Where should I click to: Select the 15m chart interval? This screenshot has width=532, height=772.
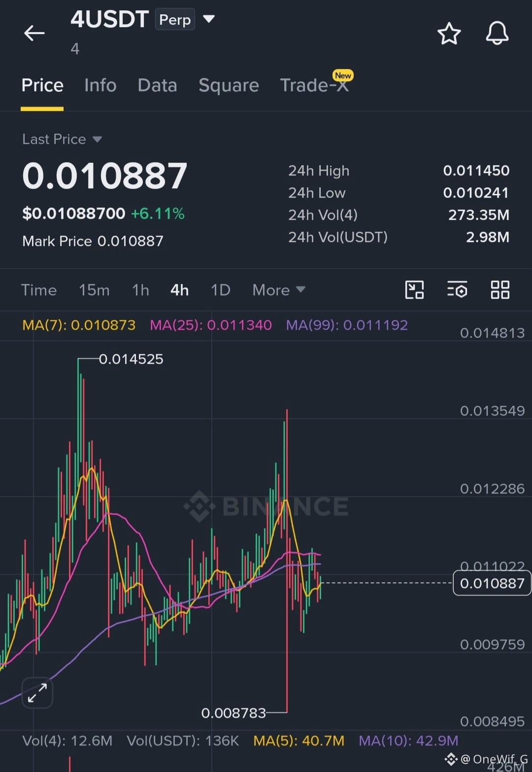click(94, 290)
